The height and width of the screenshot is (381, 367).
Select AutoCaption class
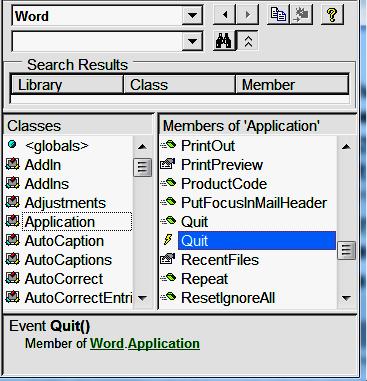[64, 241]
